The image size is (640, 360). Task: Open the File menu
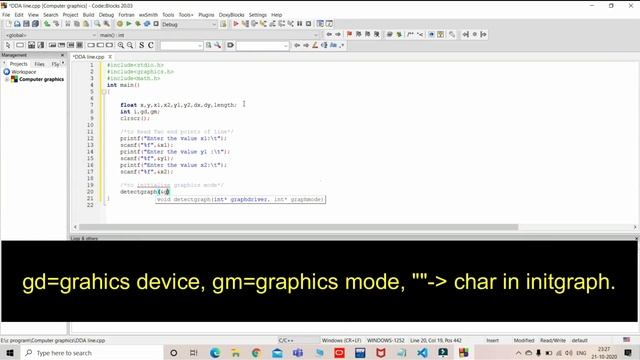point(6,15)
